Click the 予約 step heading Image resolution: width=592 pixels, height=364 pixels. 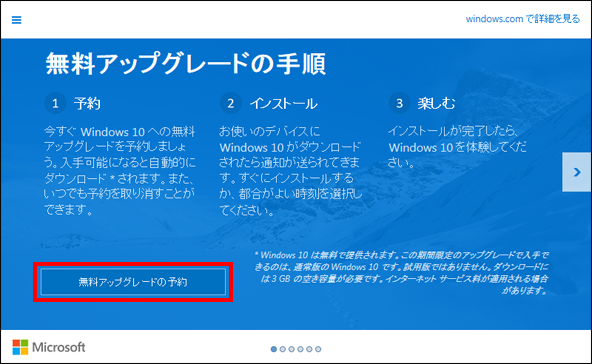pyautogui.click(x=87, y=103)
